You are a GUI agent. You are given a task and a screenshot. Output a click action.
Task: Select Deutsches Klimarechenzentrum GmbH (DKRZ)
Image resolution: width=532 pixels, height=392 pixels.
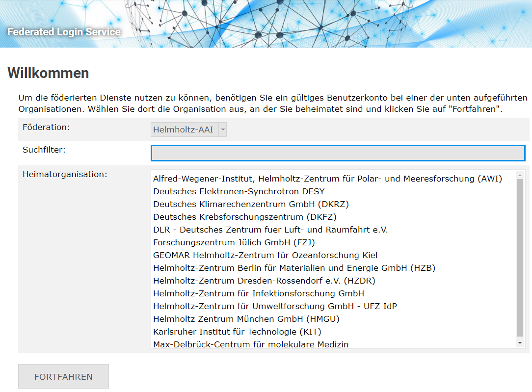click(x=251, y=204)
